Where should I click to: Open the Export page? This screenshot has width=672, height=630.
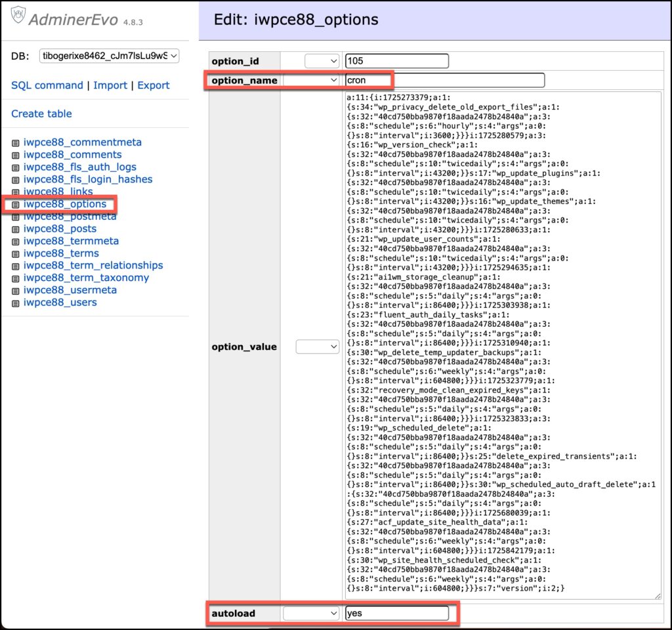point(155,85)
